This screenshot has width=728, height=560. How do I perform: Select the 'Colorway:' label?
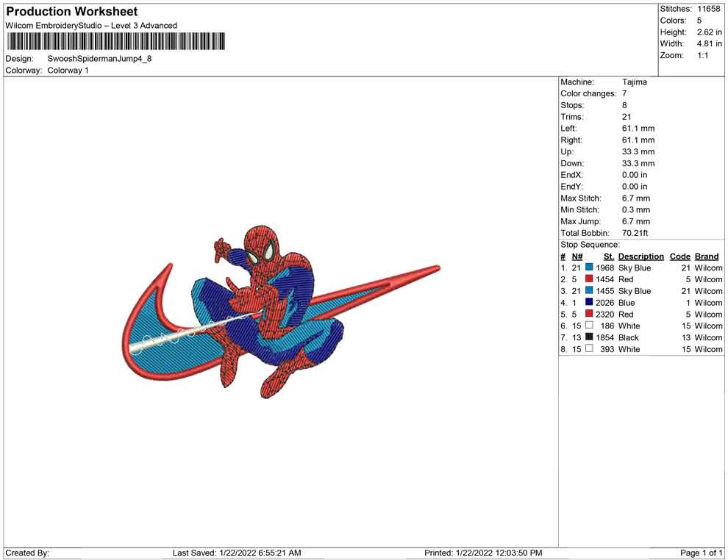click(24, 70)
